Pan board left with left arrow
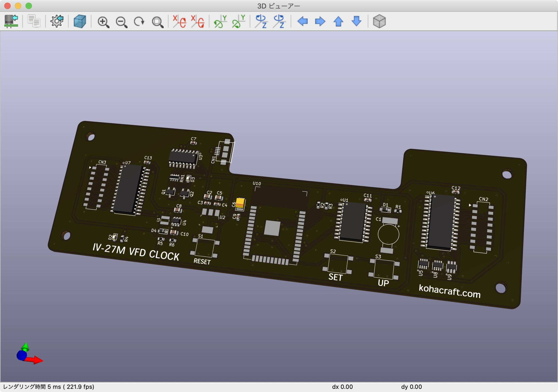 pos(302,21)
